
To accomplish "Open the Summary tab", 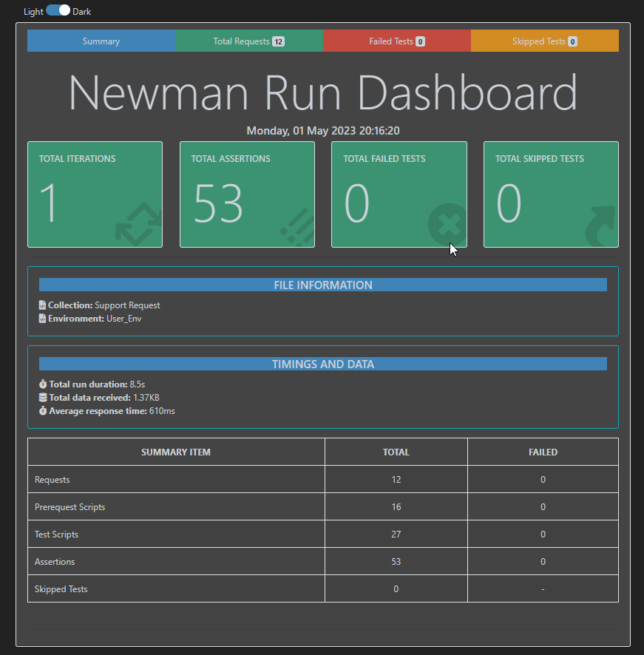I will (x=101, y=41).
